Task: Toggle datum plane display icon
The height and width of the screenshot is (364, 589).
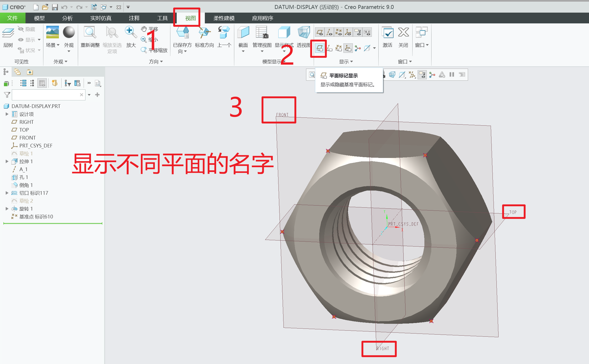Action: click(x=319, y=33)
